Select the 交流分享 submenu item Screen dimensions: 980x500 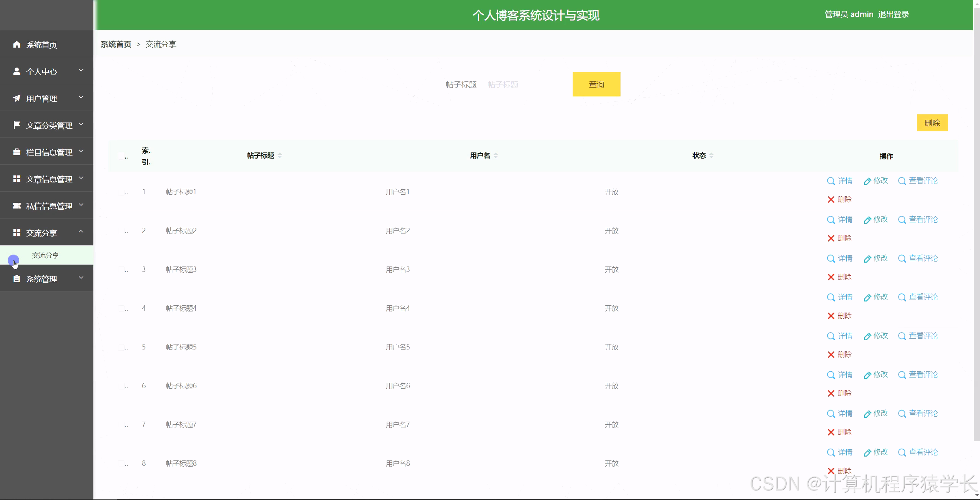point(46,255)
